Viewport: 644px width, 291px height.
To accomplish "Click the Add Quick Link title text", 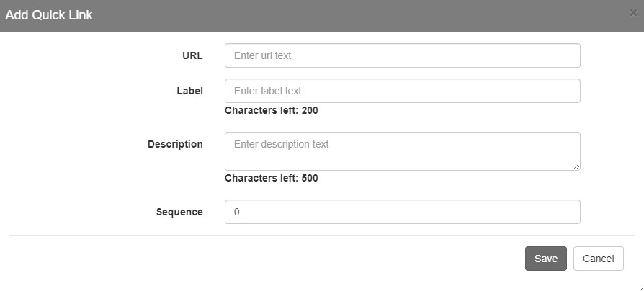I will click(x=49, y=15).
